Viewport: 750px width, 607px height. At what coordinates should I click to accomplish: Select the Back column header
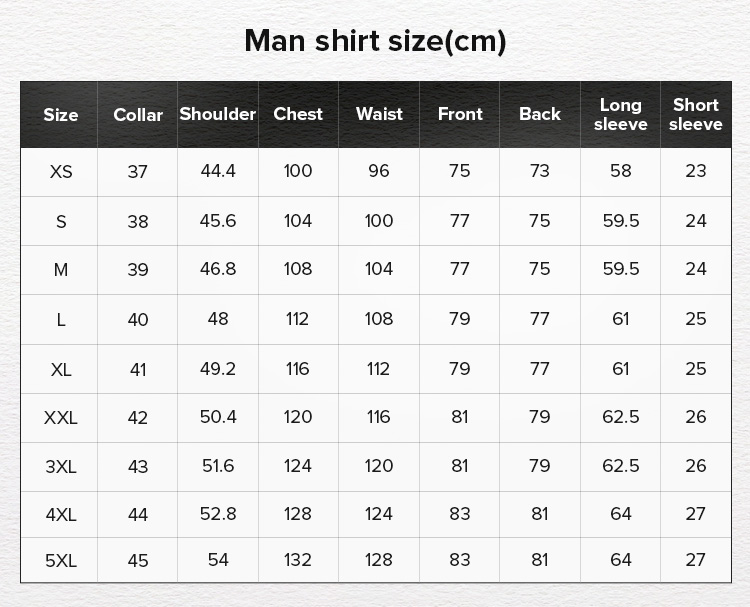pyautogui.click(x=540, y=114)
